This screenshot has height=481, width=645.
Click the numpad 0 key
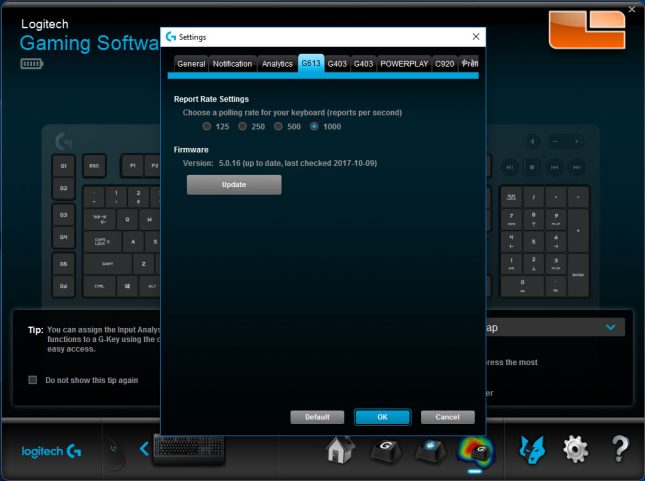pos(522,286)
